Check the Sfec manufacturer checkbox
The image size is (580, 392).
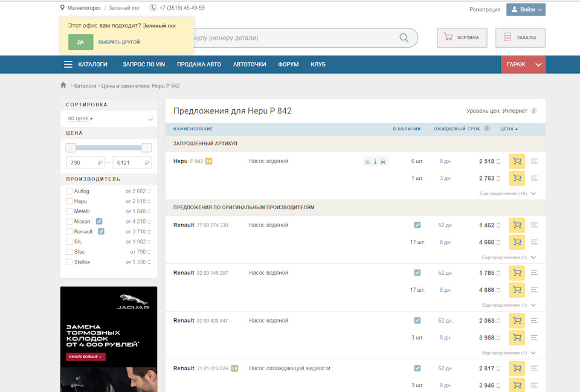pyautogui.click(x=69, y=252)
